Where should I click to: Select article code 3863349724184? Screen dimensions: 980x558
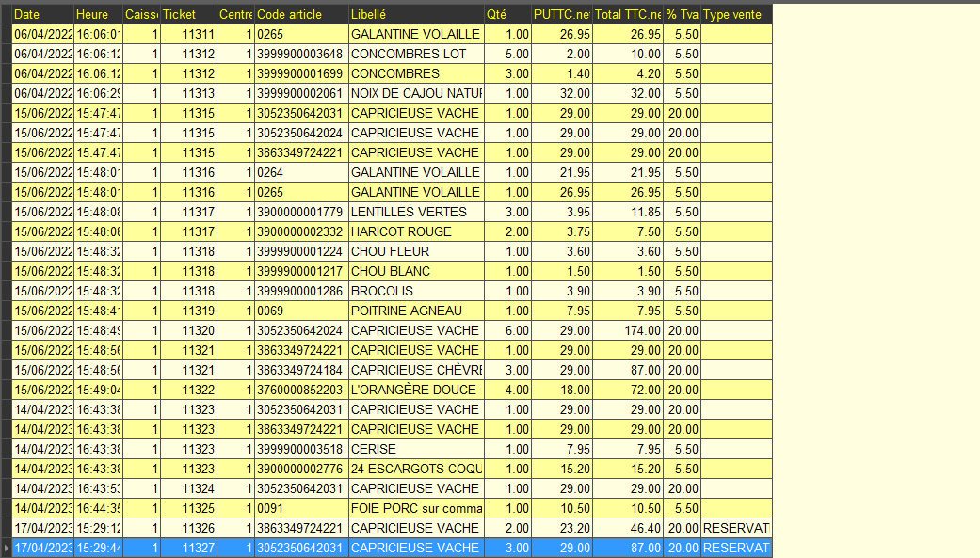(302, 371)
